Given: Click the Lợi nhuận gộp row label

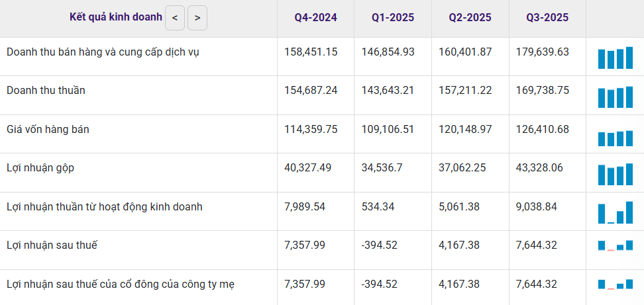Looking at the screenshot, I should tap(40, 168).
